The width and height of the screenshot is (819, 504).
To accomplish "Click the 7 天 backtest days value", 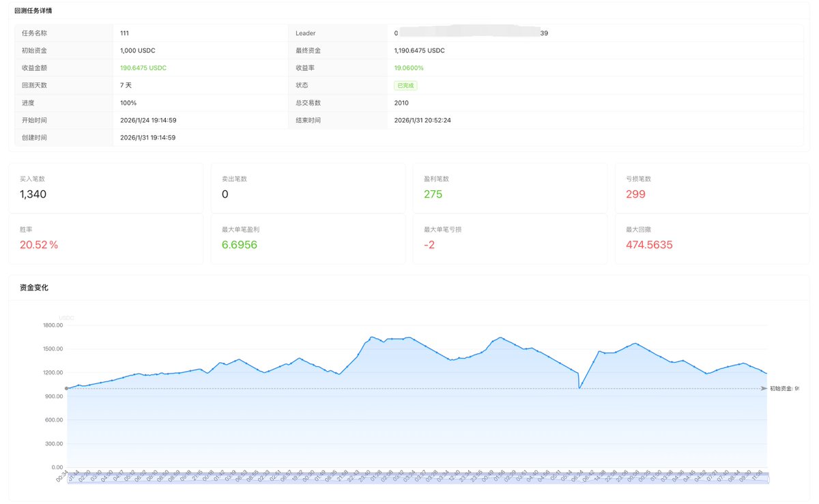I will click(x=126, y=85).
